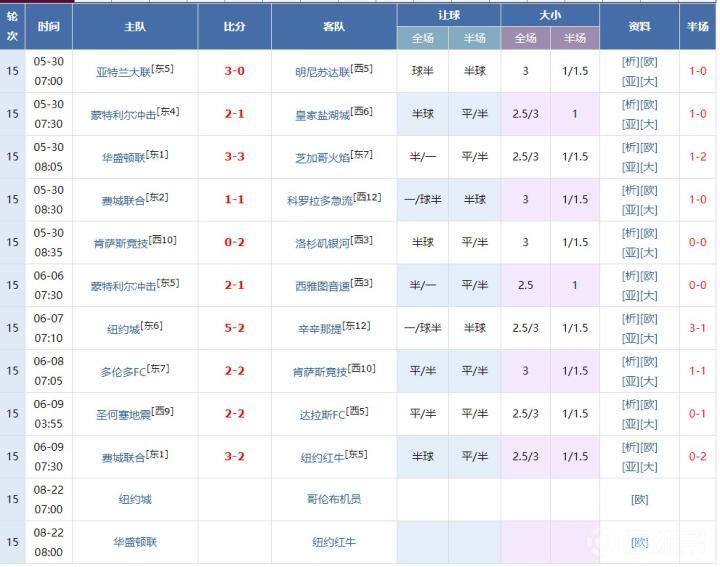The width and height of the screenshot is (720, 567).
Task: Click the 3-3 score for 华盛顿联 vs 芝加哥火焰
Action: tap(235, 157)
